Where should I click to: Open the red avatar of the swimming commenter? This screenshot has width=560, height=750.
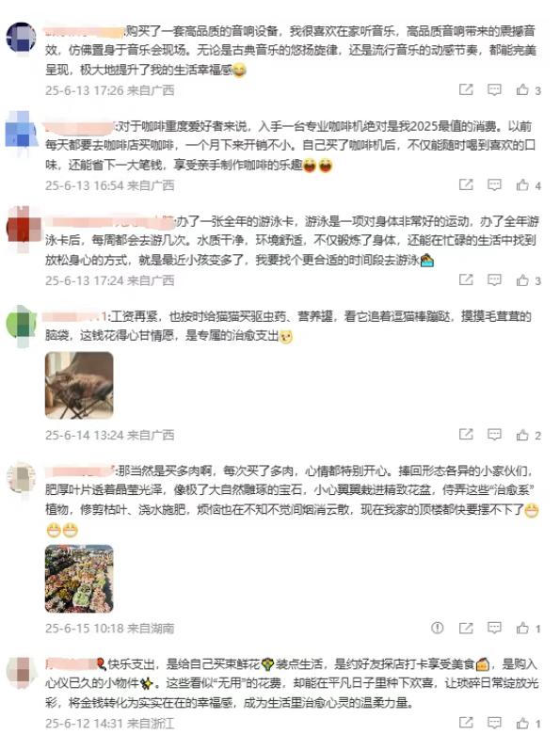[22, 228]
